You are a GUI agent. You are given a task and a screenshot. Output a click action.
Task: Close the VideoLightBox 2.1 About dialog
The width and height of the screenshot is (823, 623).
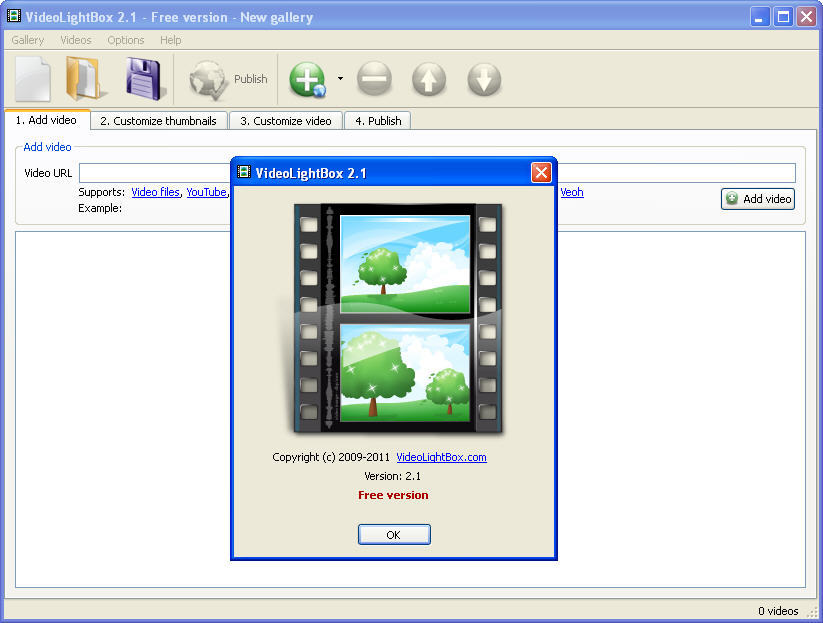(541, 172)
